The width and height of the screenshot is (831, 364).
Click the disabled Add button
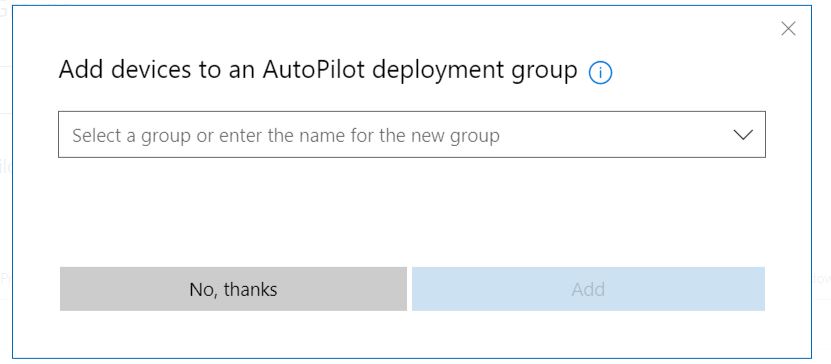coord(588,289)
